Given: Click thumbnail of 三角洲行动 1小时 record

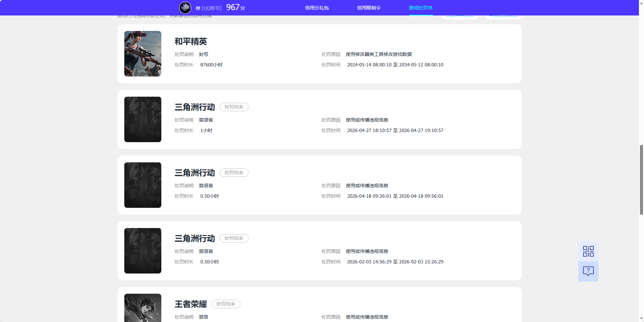Looking at the screenshot, I should 143,119.
